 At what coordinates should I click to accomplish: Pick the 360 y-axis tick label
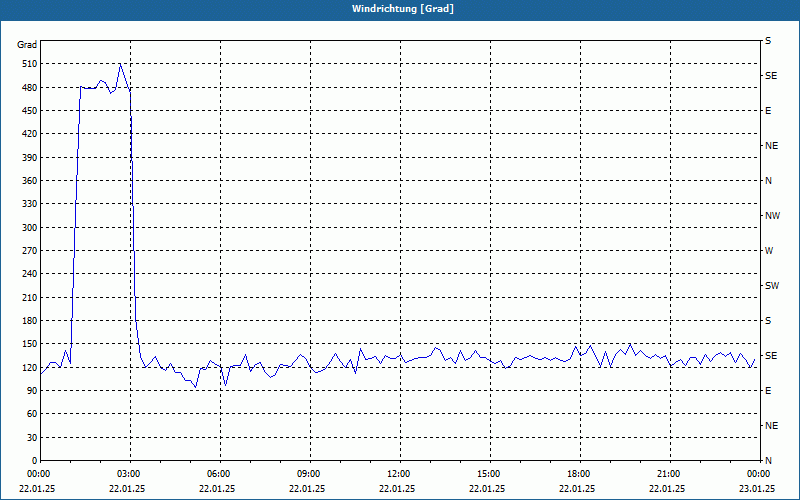point(30,181)
